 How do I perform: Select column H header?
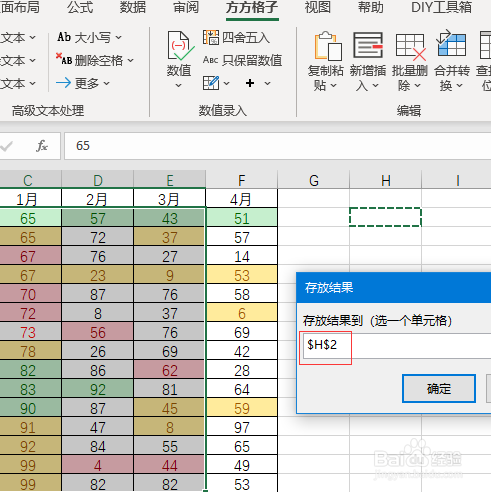coord(386,180)
